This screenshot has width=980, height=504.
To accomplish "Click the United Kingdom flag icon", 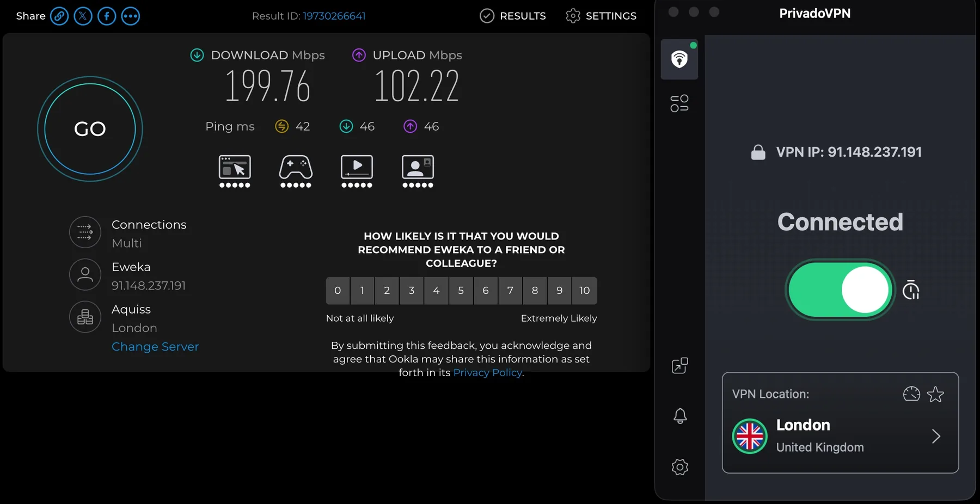I will (750, 437).
